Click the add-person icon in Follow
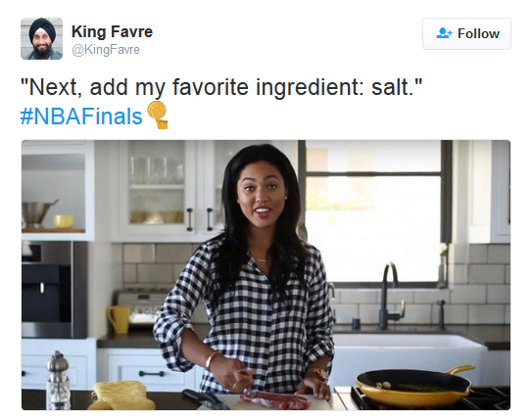Screen dimensions: 532x417 pyautogui.click(x=444, y=33)
